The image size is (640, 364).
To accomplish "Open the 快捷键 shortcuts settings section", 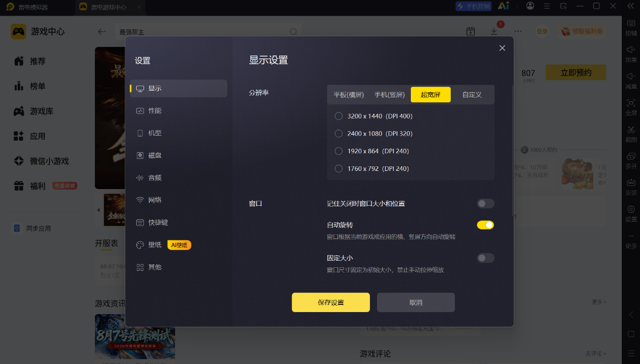I will point(179,222).
